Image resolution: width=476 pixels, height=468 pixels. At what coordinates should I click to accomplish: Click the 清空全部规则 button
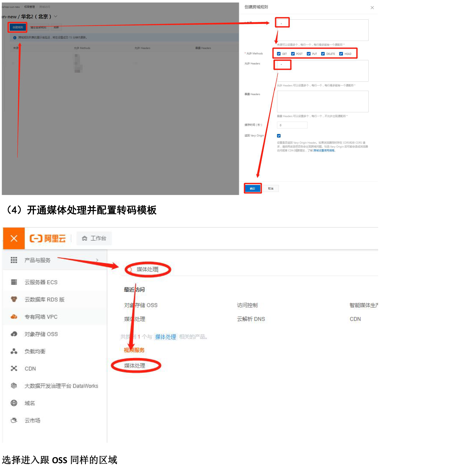pyautogui.click(x=38, y=27)
